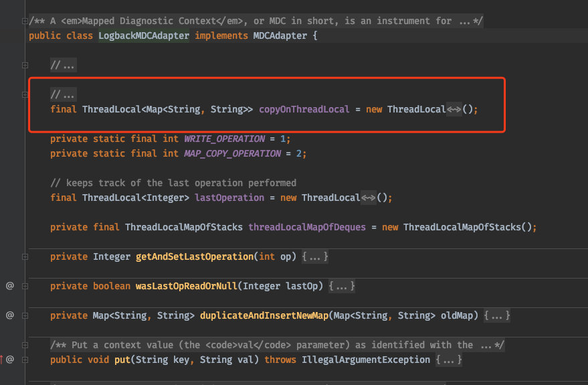Expand the folded class Javadoc gutter marker
The image size is (588, 385).
tap(25, 21)
